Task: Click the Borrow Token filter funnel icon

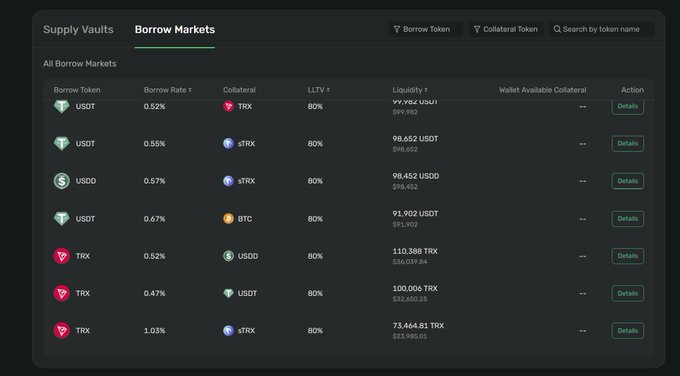Action: click(x=396, y=29)
